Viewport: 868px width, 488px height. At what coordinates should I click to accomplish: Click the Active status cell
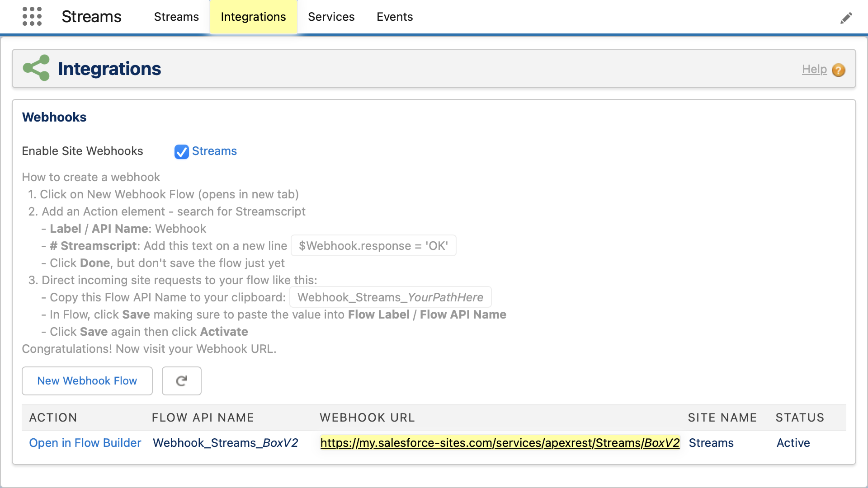pos(793,443)
